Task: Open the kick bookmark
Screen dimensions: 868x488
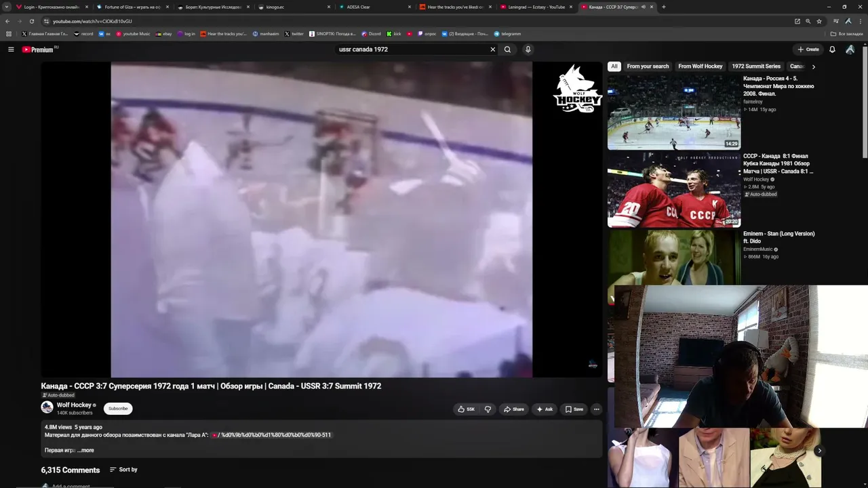Action: 394,34
